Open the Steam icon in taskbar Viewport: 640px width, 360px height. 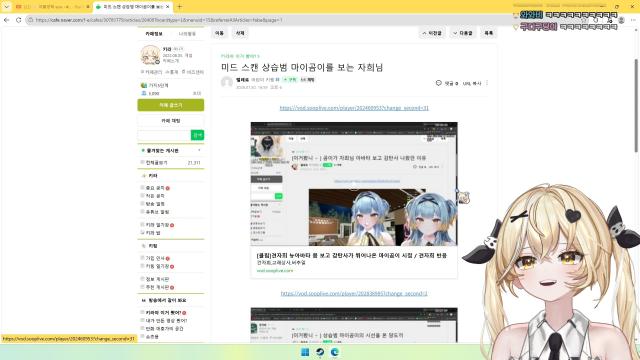pos(320,352)
